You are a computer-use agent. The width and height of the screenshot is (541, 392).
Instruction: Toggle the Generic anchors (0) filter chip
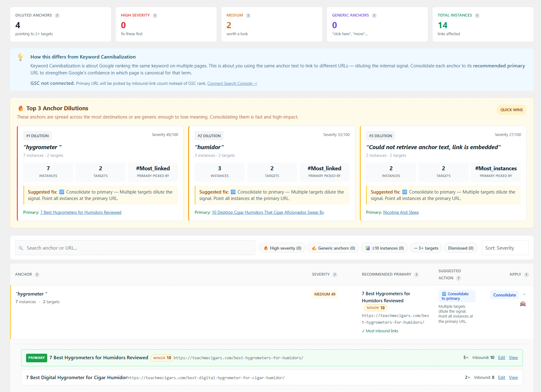point(333,248)
